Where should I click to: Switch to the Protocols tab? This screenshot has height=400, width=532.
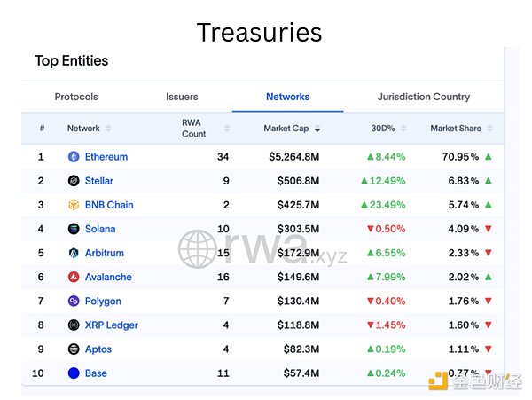[x=76, y=97]
